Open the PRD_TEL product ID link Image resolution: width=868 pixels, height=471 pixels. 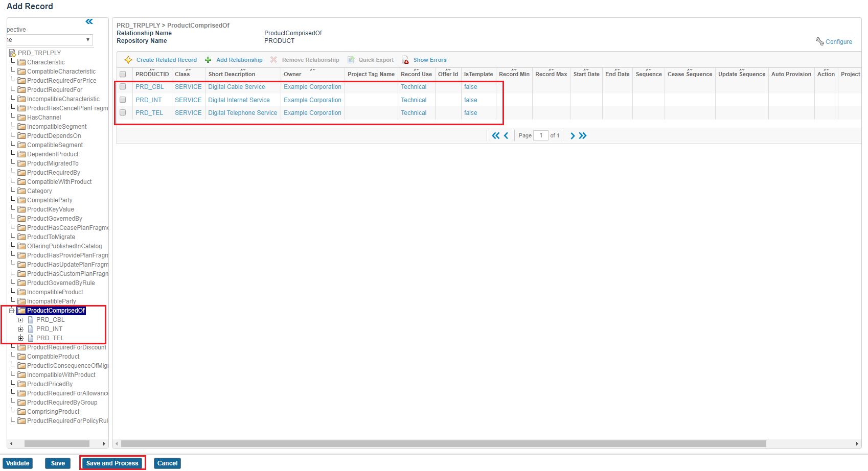149,113
